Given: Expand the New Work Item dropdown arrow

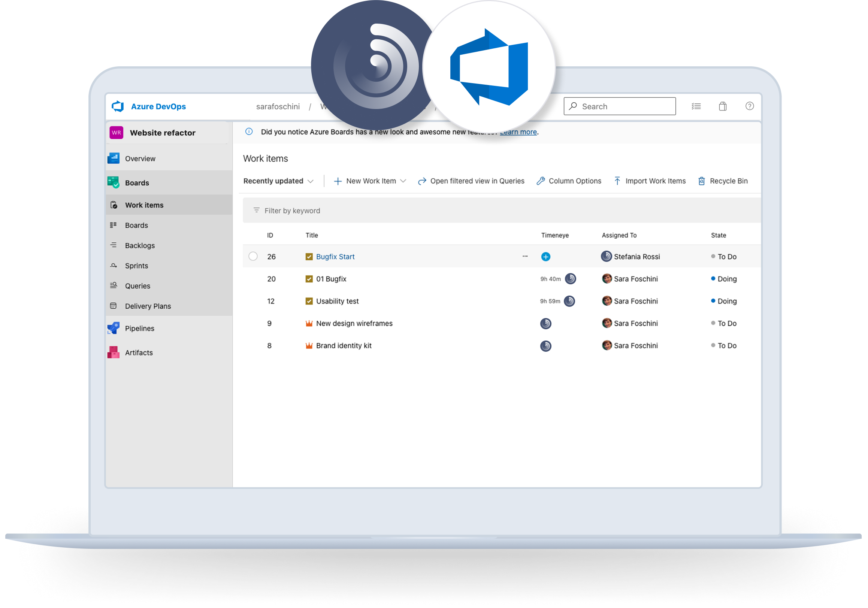Looking at the screenshot, I should (403, 181).
